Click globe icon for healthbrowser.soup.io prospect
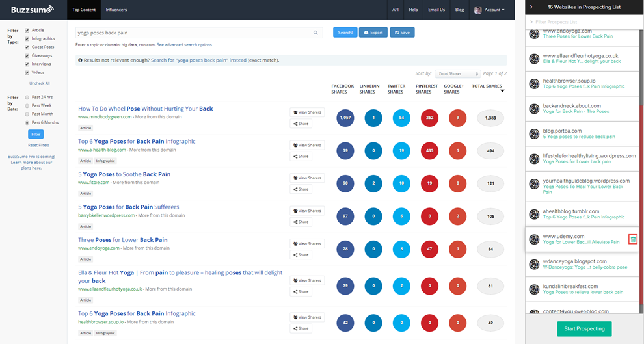Screen dimensions: 644x344 click(x=534, y=84)
